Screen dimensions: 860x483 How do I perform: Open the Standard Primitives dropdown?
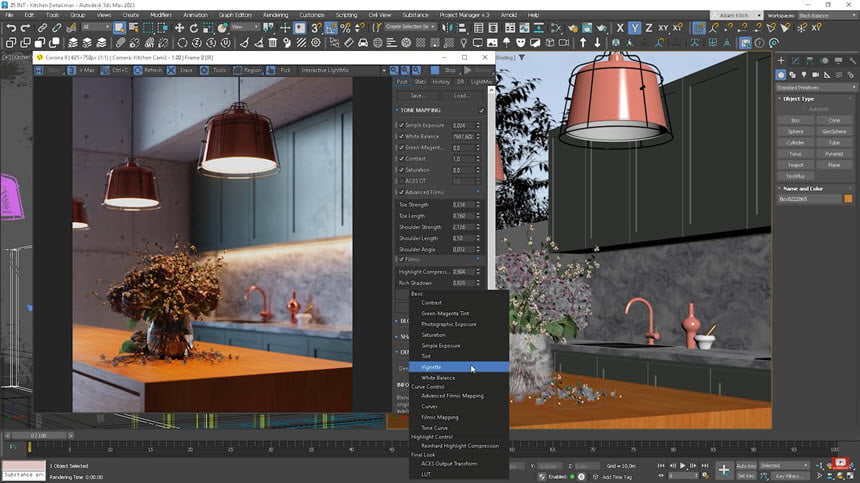pos(816,88)
